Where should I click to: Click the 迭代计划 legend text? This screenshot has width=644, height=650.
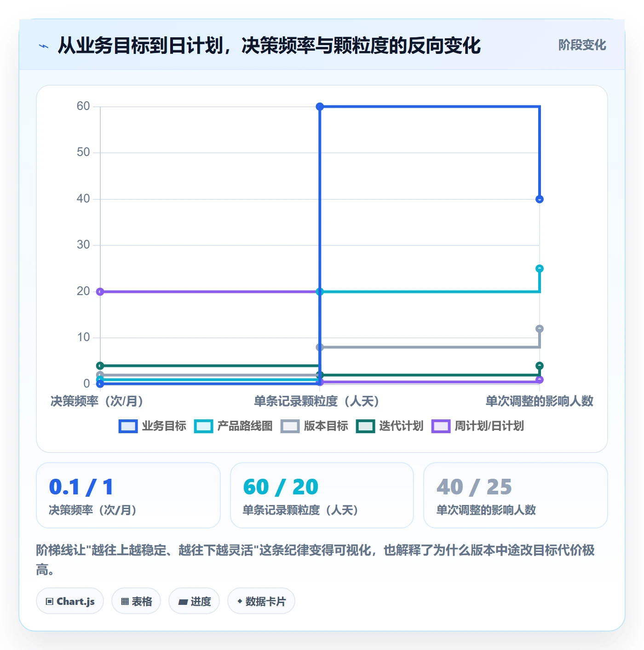401,426
